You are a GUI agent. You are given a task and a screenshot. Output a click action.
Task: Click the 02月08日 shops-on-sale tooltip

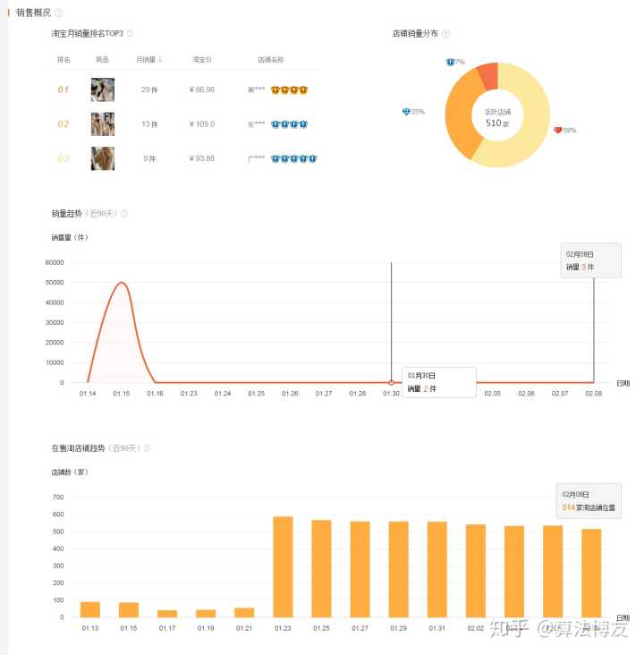click(x=589, y=501)
